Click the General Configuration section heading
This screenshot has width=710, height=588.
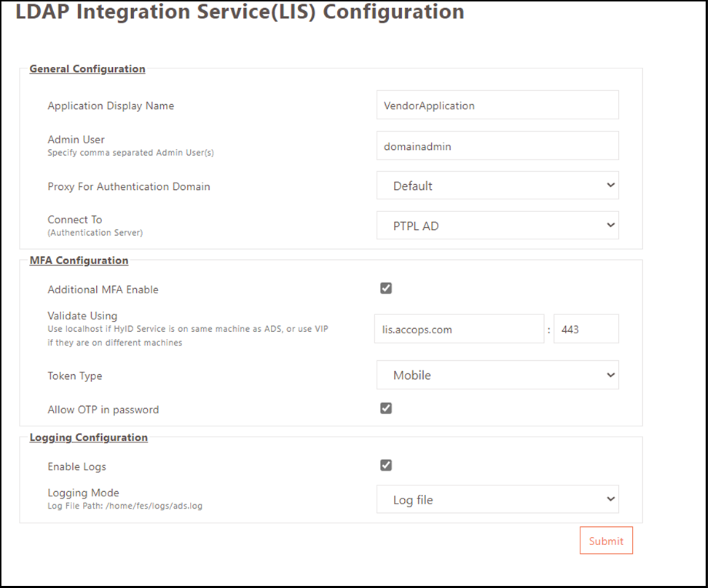coord(87,69)
